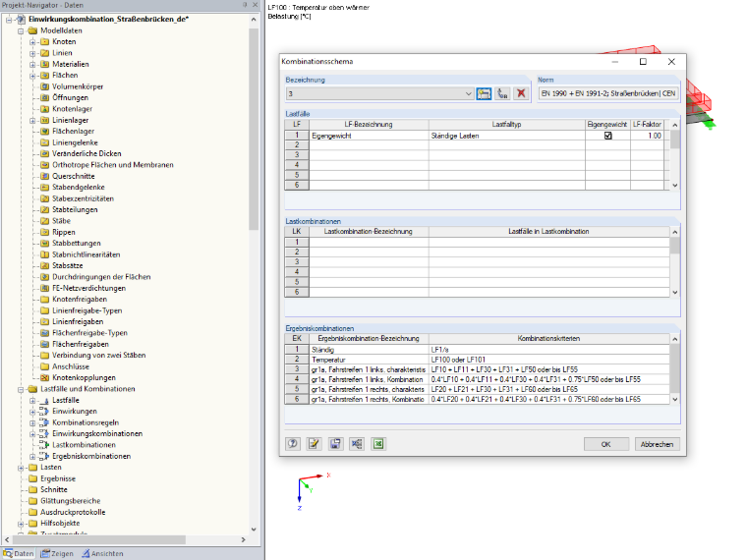Click the edit notes icon at dialog bottom
The image size is (747, 560).
click(x=314, y=444)
